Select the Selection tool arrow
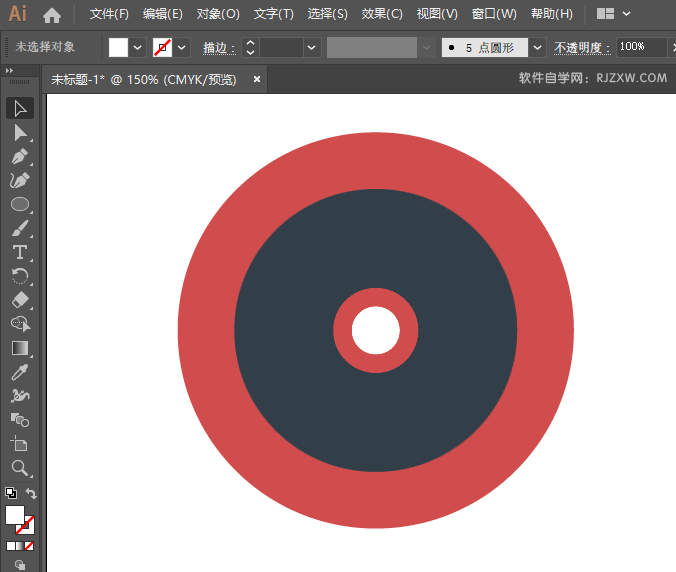Screen dimensions: 676x572 tap(19, 108)
